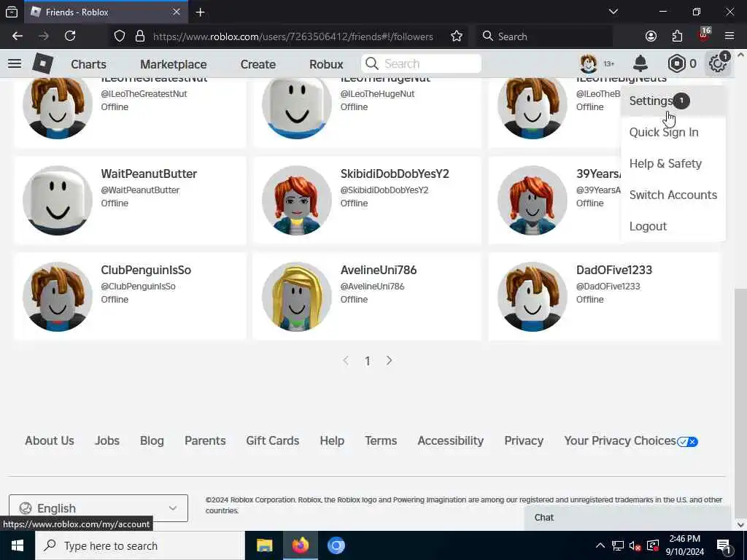Open the About Us footer link

pos(50,440)
